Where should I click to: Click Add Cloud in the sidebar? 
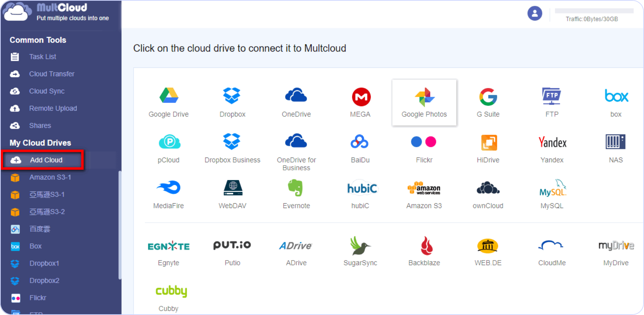pos(43,160)
